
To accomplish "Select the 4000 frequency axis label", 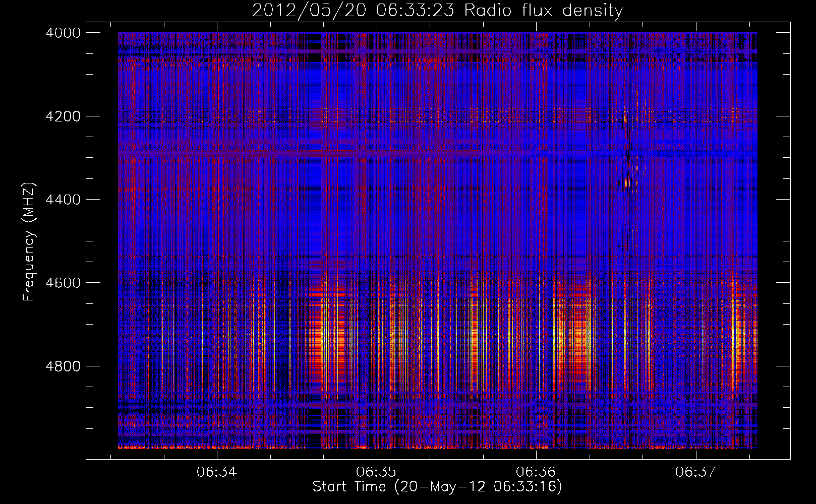I will point(63,33).
